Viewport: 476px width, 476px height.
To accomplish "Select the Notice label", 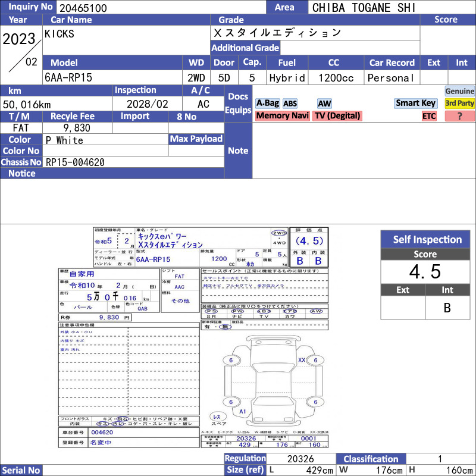I will (22, 173).
